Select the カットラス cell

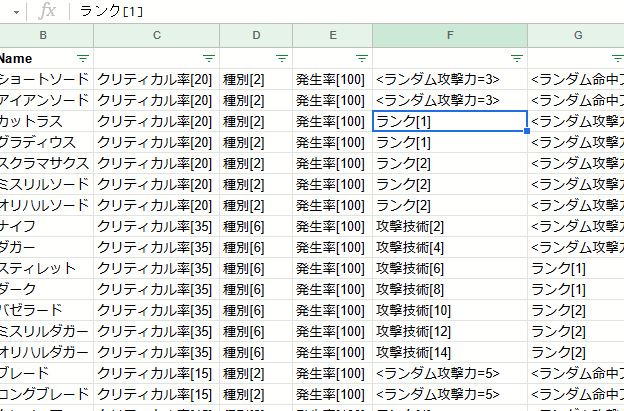tap(47, 121)
